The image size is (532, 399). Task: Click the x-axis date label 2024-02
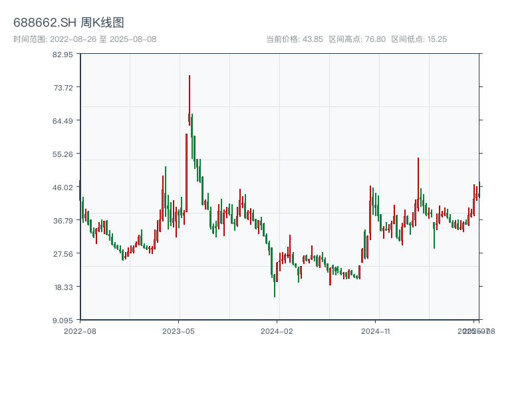[x=277, y=331]
